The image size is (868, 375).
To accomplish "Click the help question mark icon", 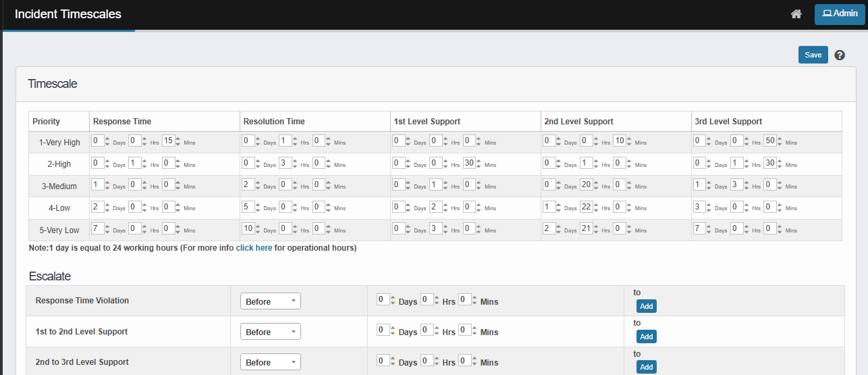I will (840, 55).
